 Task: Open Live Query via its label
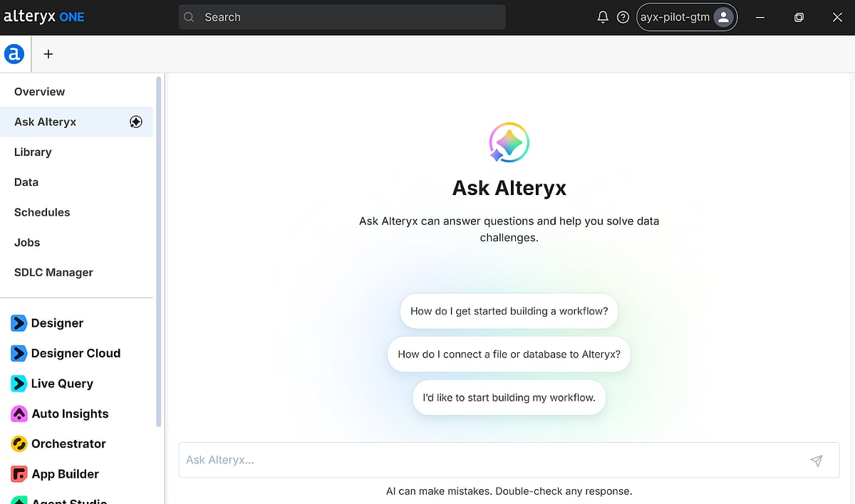[x=62, y=384]
